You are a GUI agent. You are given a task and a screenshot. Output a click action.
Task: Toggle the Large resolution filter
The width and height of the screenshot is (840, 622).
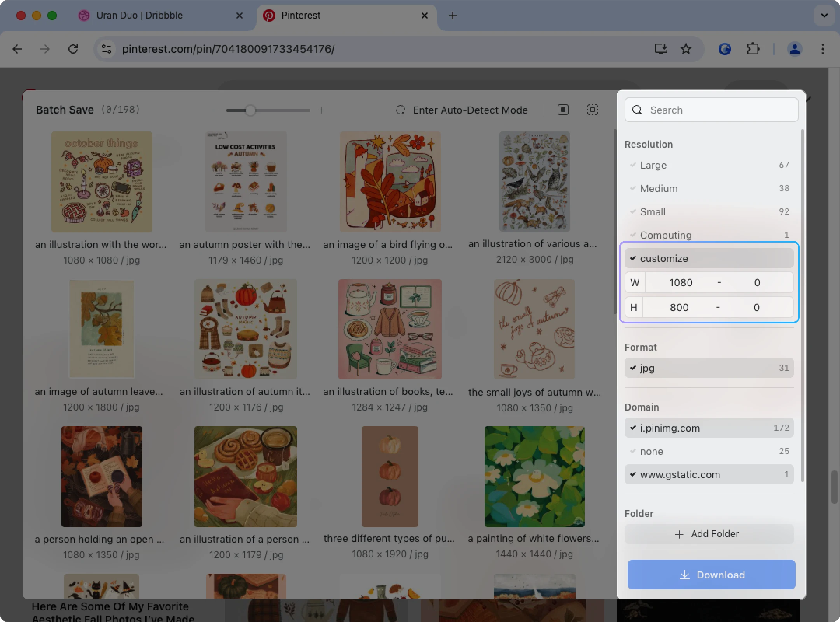coord(709,165)
